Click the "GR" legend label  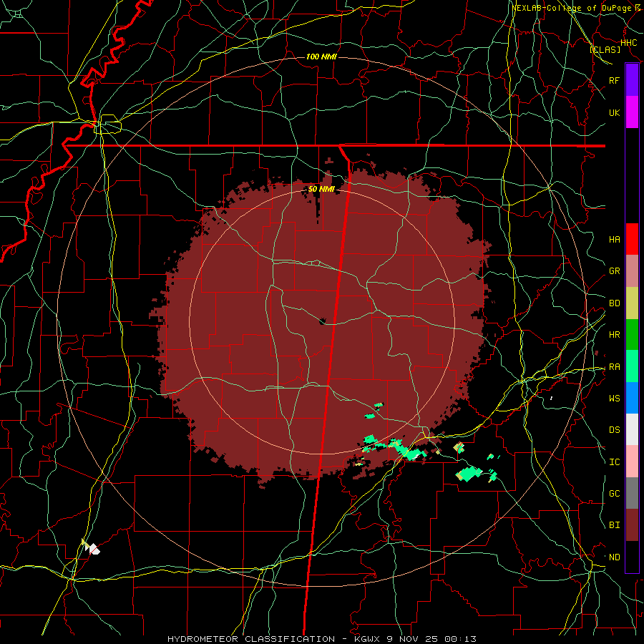pyautogui.click(x=614, y=271)
